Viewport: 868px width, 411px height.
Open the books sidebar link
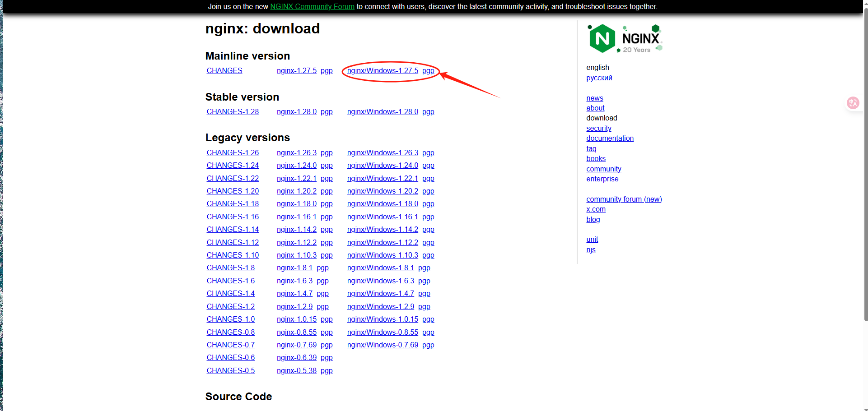click(596, 159)
